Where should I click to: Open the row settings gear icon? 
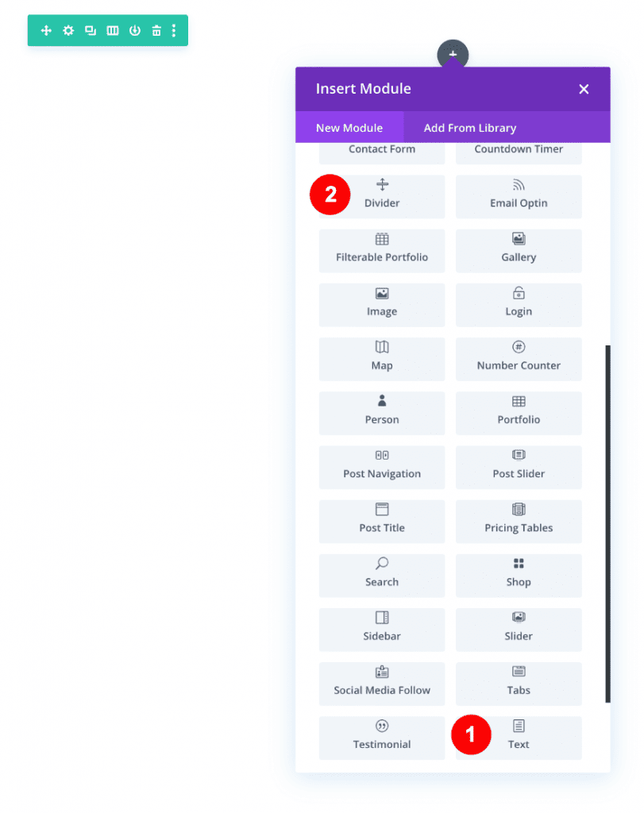[68, 30]
